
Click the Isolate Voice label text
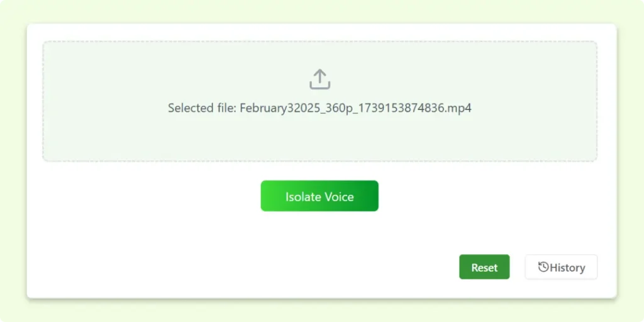point(319,196)
